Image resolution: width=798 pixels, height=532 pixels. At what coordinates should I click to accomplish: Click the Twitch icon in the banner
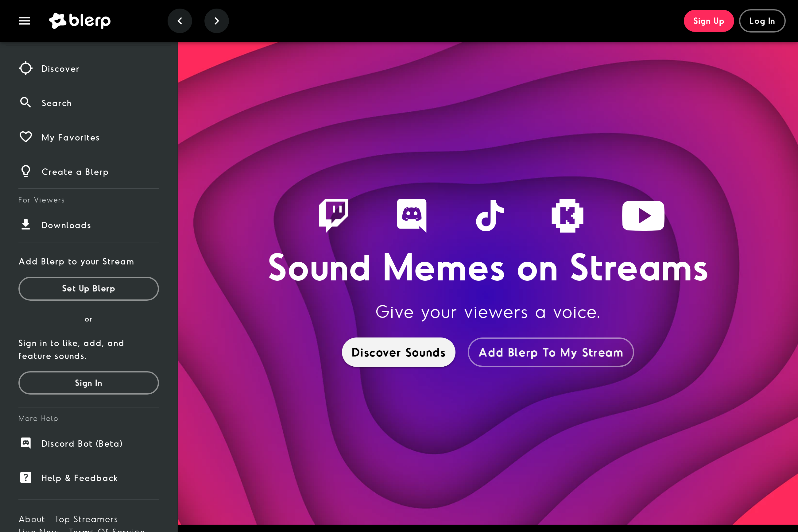333,215
